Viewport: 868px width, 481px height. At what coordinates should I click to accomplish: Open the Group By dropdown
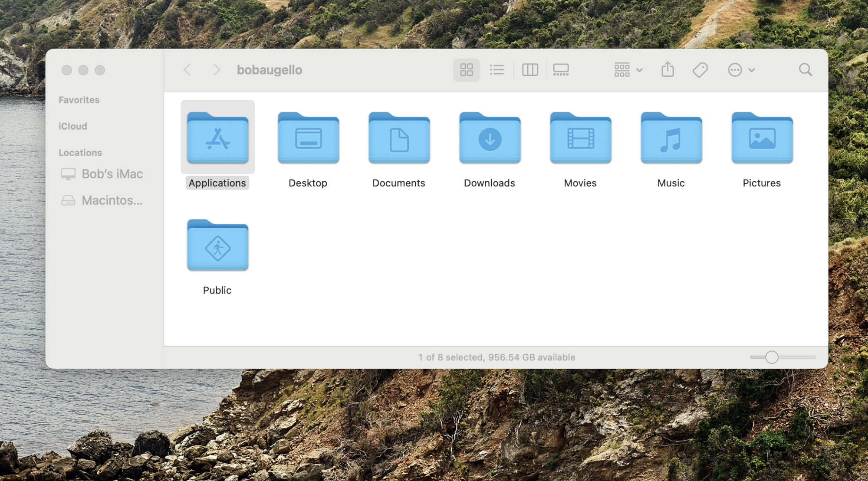(628, 70)
